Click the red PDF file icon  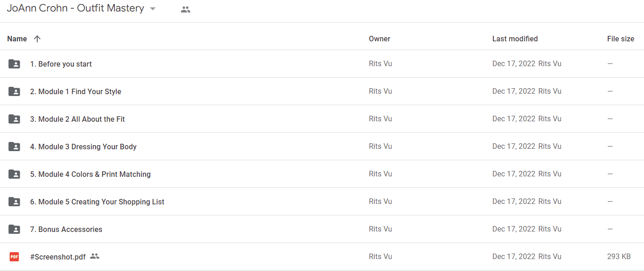14,257
